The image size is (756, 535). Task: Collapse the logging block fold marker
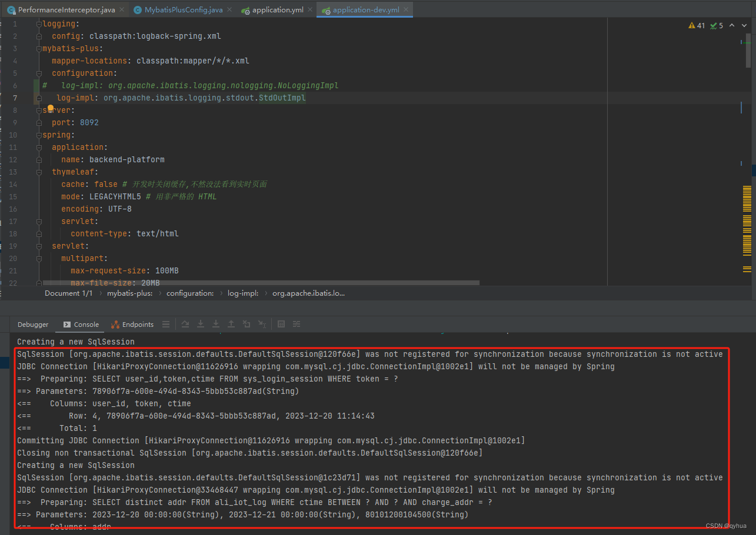tap(39, 24)
